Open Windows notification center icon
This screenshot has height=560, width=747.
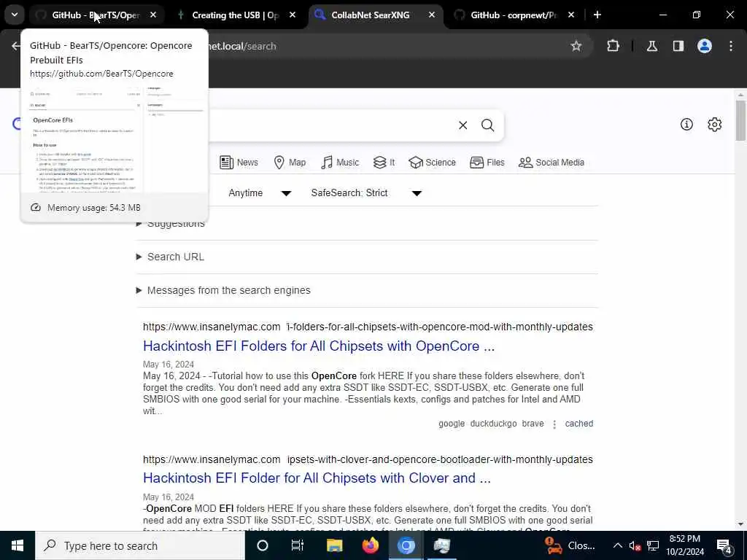(724, 545)
